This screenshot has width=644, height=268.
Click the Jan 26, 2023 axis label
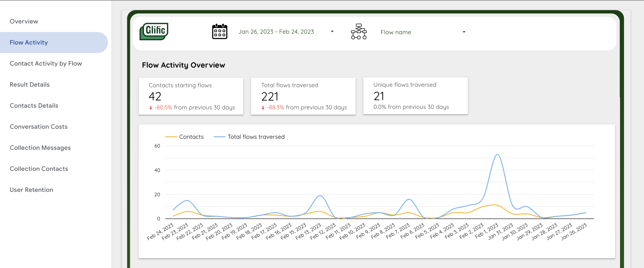tap(574, 232)
